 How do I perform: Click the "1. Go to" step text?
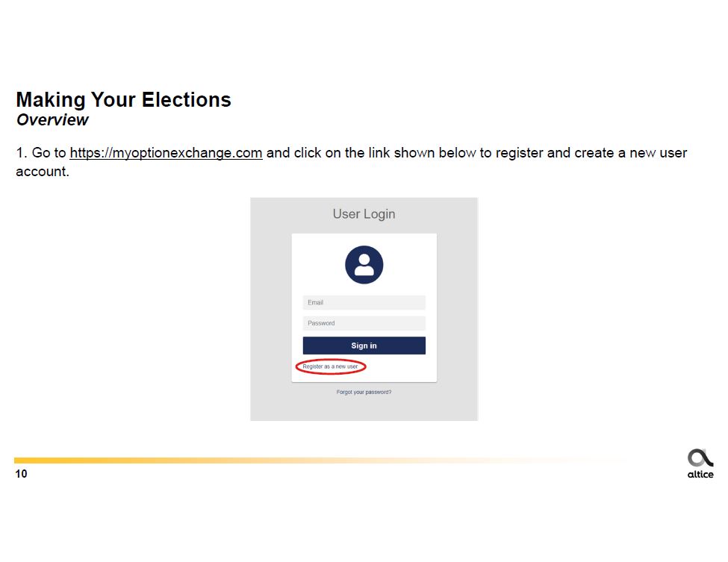(41, 153)
